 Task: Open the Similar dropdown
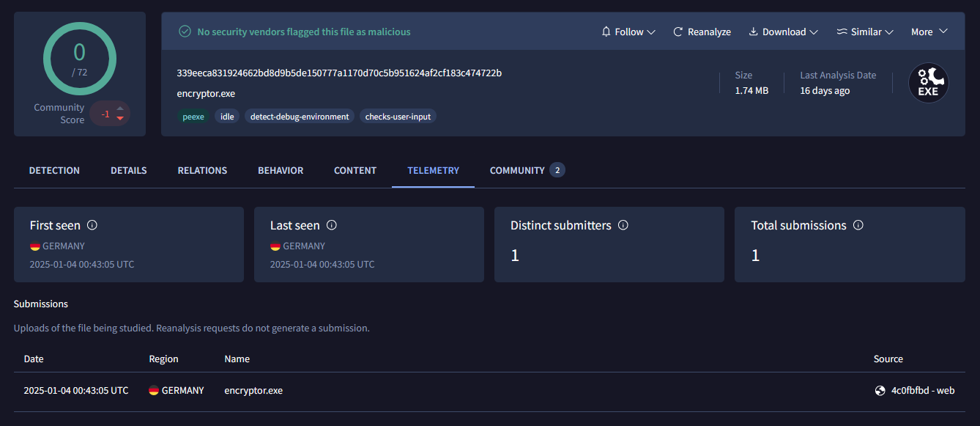click(x=865, y=32)
